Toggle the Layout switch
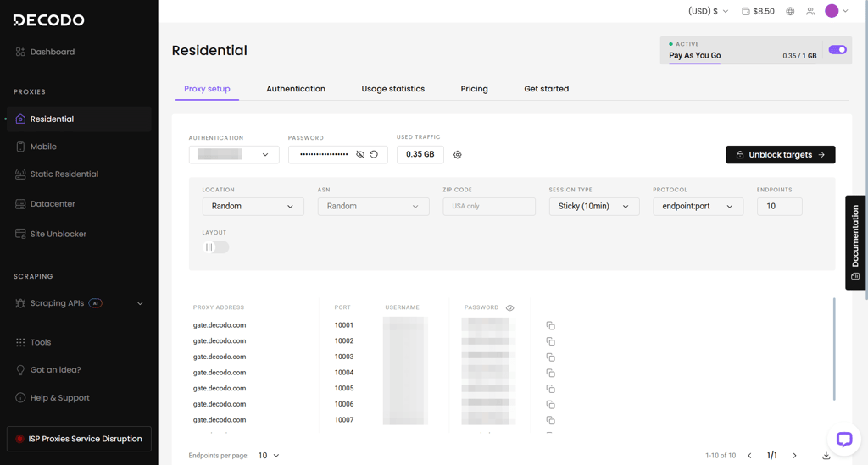Image resolution: width=868 pixels, height=465 pixels. pyautogui.click(x=215, y=247)
